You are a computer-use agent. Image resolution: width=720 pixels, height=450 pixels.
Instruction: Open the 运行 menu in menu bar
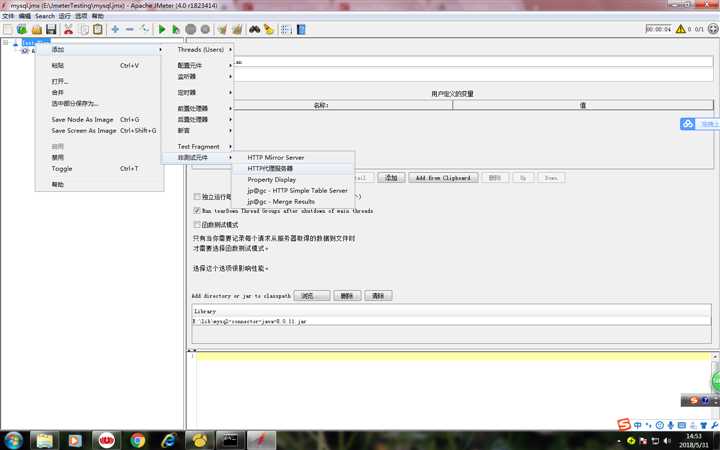click(x=65, y=16)
